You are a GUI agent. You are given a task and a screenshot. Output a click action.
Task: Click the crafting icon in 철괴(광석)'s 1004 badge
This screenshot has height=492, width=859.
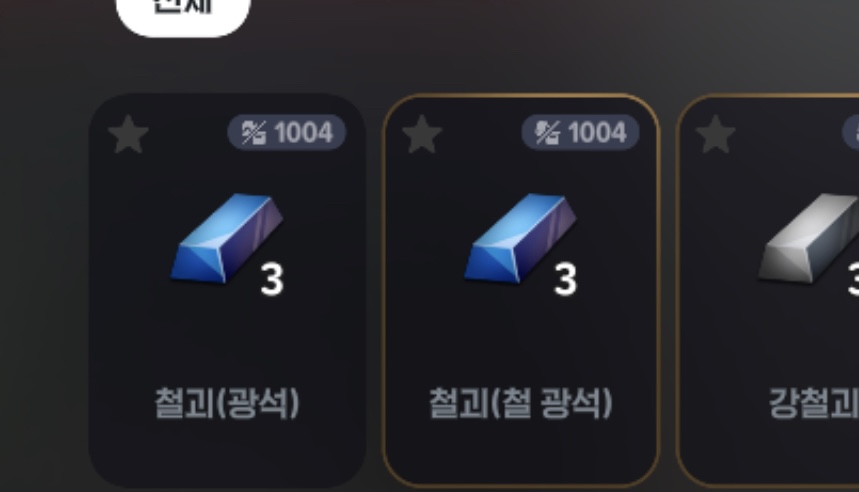click(254, 133)
